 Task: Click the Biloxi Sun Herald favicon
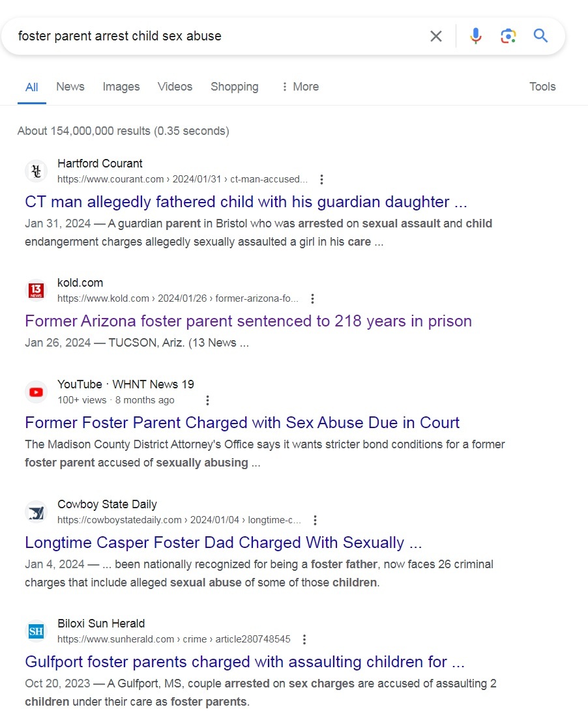coord(36,631)
